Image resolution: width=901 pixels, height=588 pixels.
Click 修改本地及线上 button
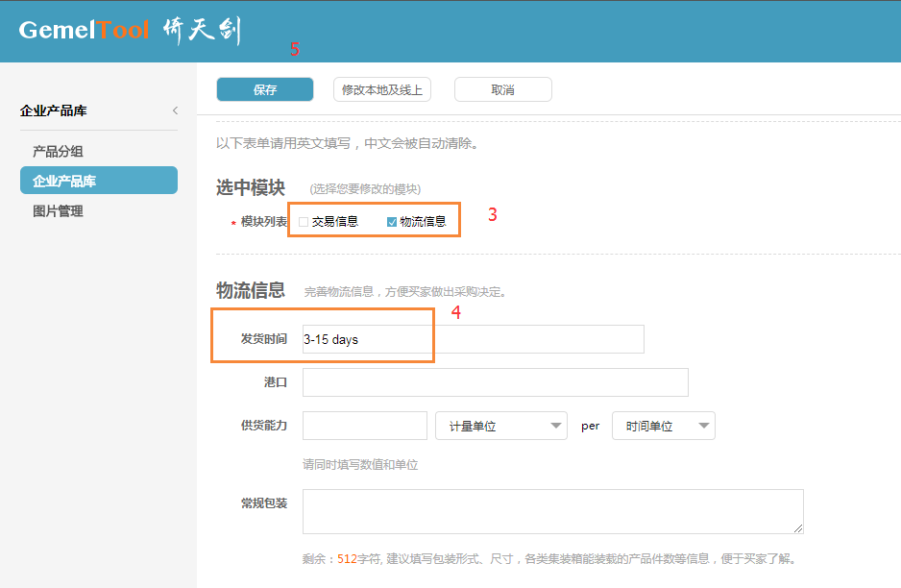[382, 89]
